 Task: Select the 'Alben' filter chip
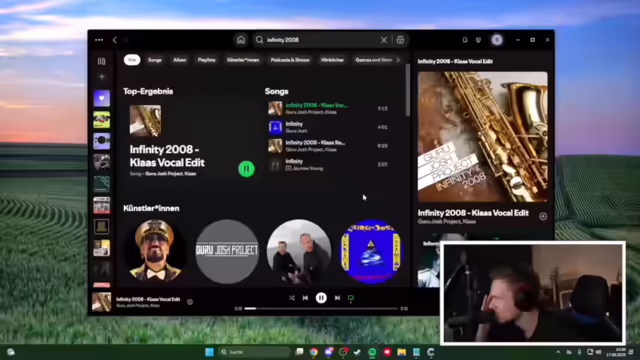pos(180,60)
